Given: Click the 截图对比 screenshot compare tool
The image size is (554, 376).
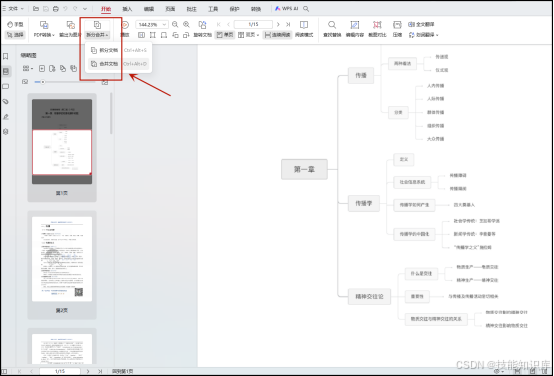Looking at the screenshot, I should click(x=377, y=29).
